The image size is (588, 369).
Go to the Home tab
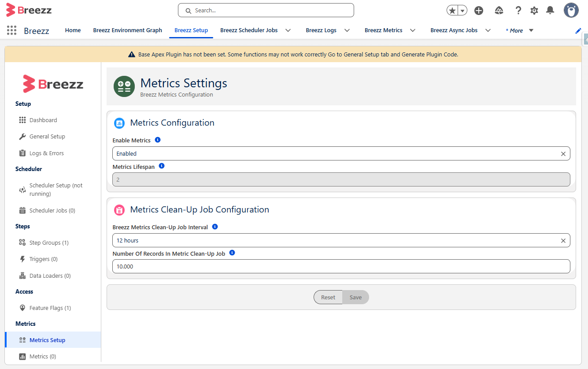pos(73,30)
